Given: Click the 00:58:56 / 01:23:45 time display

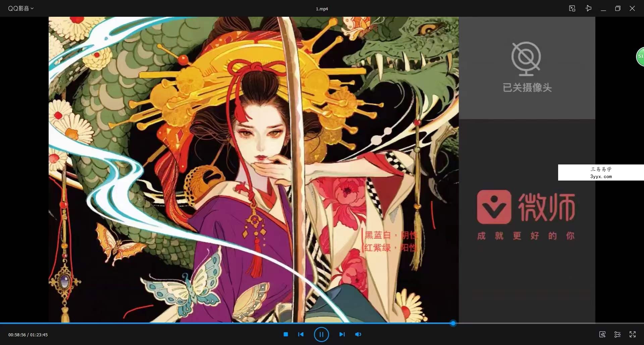Looking at the screenshot, I should click(28, 335).
